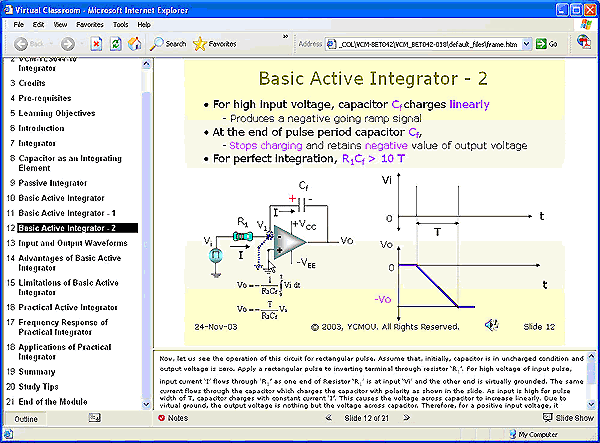
Task: Click the Stop page loading icon
Action: [x=96, y=44]
